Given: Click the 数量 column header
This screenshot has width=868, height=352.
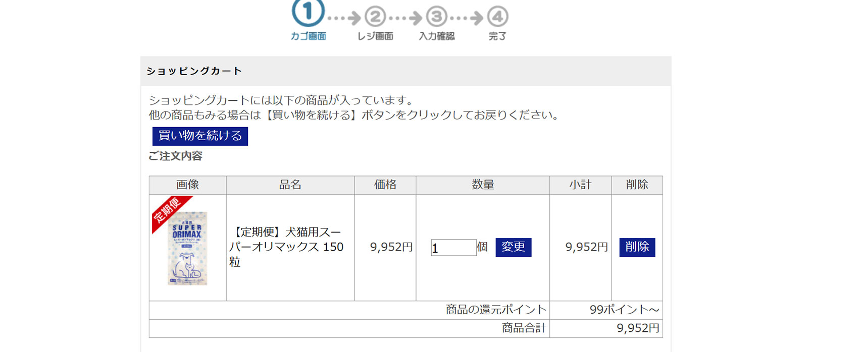Looking at the screenshot, I should 482,185.
